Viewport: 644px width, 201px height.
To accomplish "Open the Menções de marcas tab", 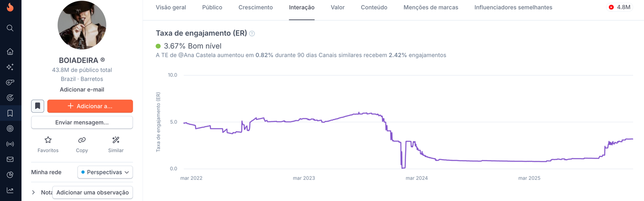I will click(x=430, y=7).
